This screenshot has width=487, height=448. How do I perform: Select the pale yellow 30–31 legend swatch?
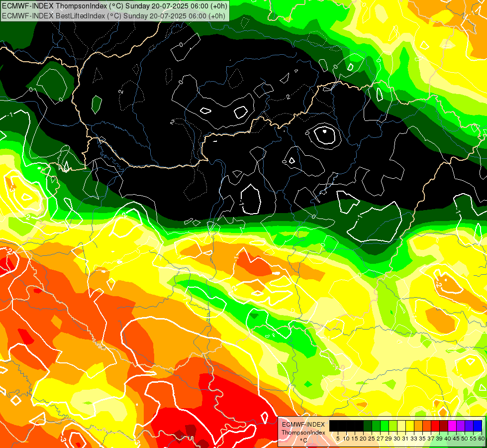coord(401,426)
